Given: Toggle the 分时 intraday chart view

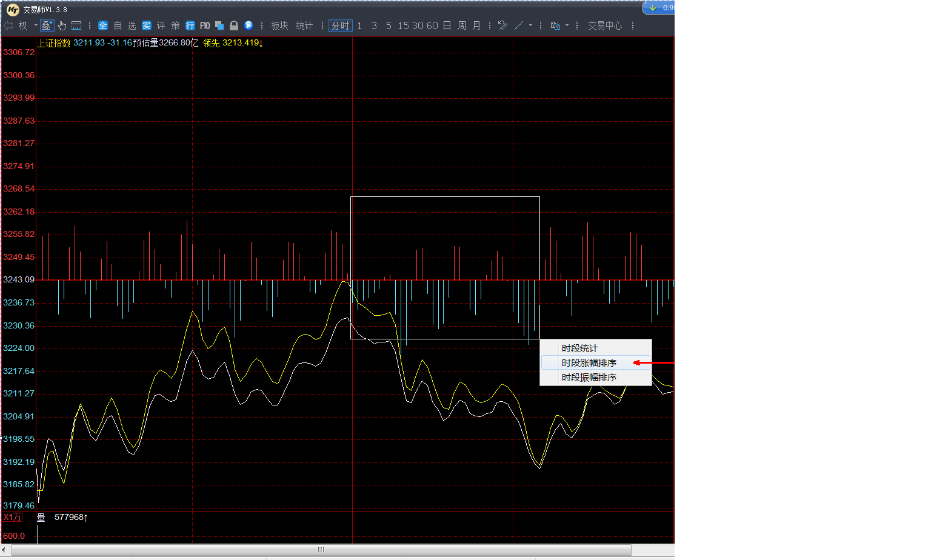Looking at the screenshot, I should tap(340, 25).
